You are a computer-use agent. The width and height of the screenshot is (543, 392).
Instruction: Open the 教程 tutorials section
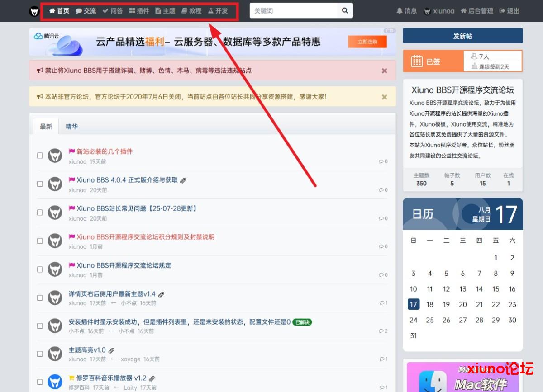click(191, 11)
